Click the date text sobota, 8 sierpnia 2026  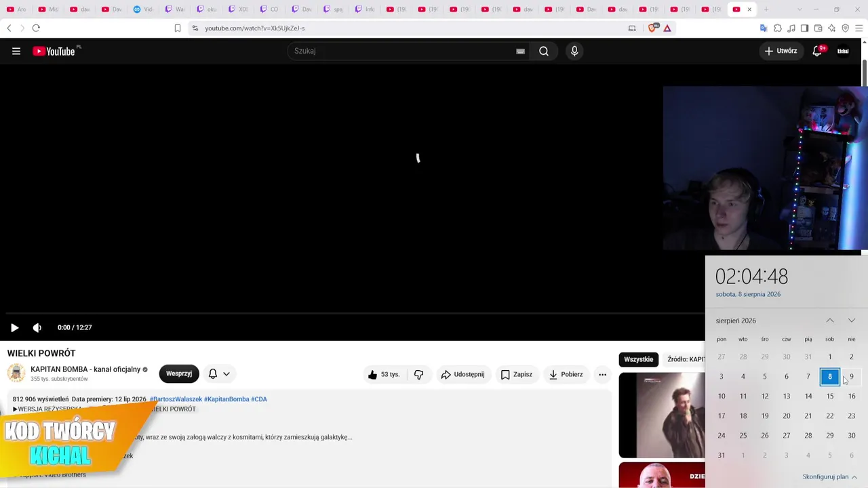748,294
